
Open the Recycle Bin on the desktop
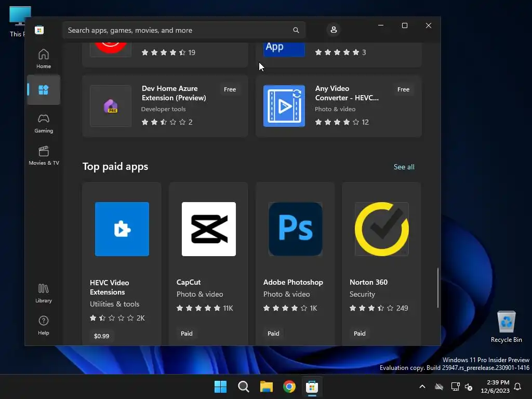coord(506,327)
